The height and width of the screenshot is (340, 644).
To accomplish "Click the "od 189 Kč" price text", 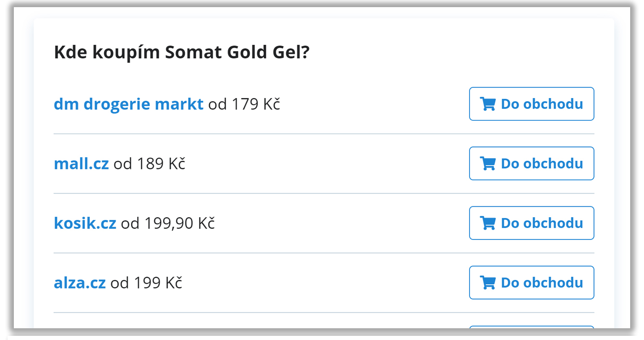I will pyautogui.click(x=149, y=164).
